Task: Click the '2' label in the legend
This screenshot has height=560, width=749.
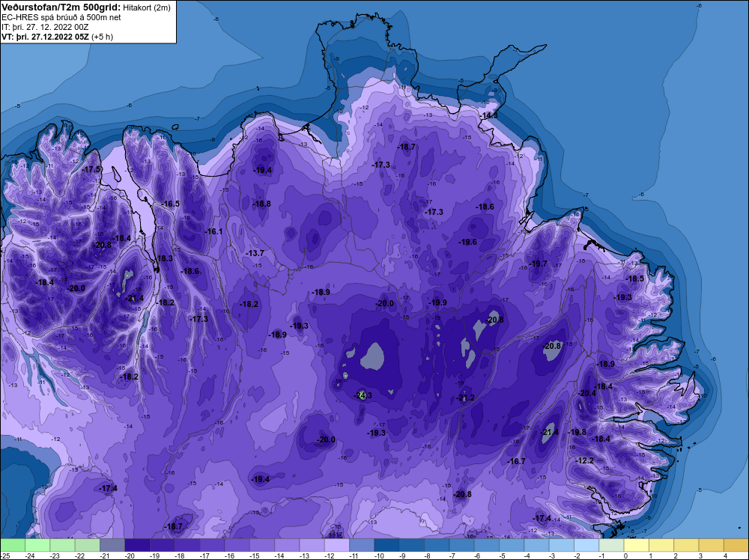Action: click(676, 556)
